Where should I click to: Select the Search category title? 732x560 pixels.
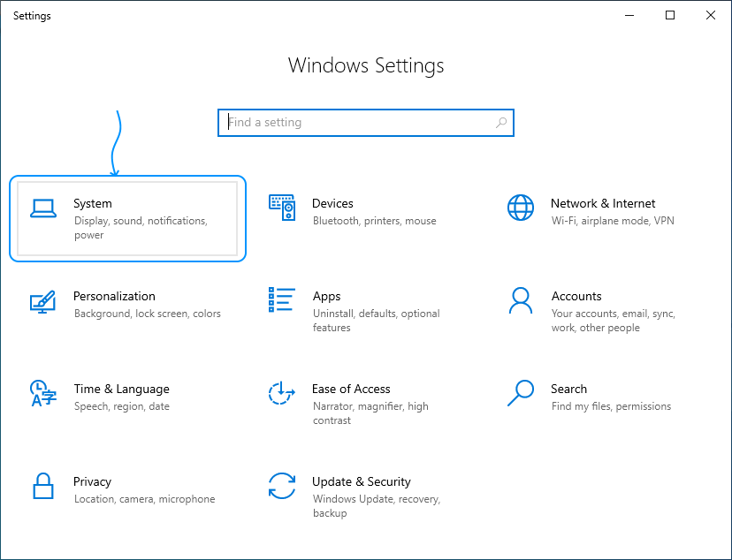click(x=568, y=390)
